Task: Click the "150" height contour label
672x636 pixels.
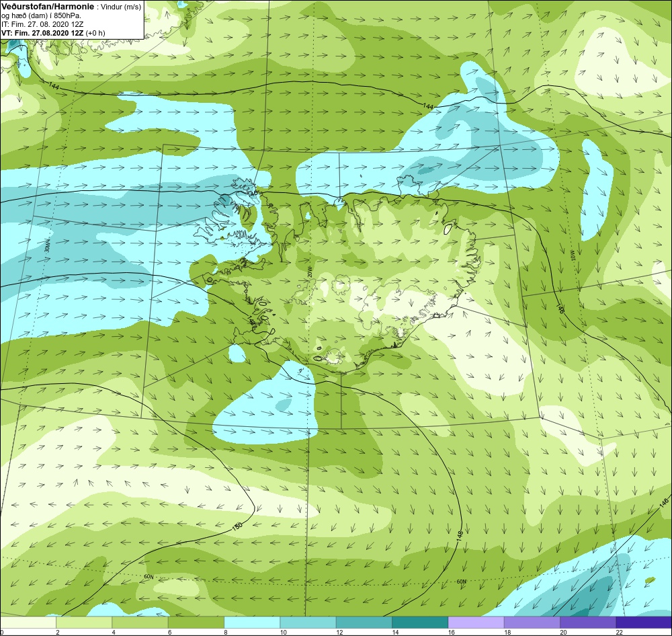Action: (237, 526)
